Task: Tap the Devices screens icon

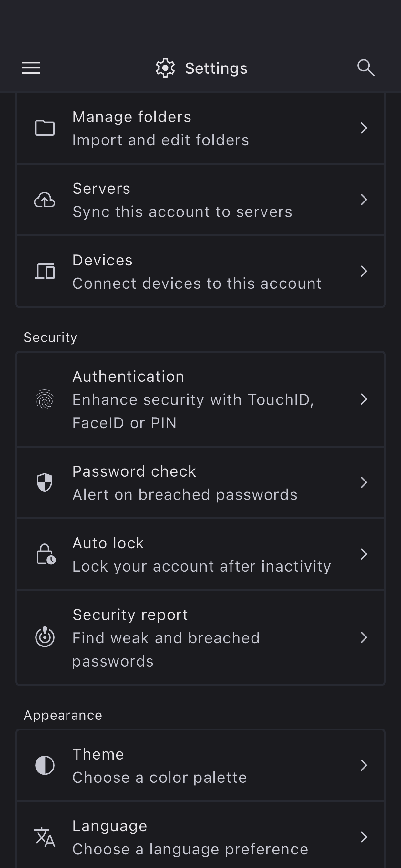Action: (x=45, y=272)
